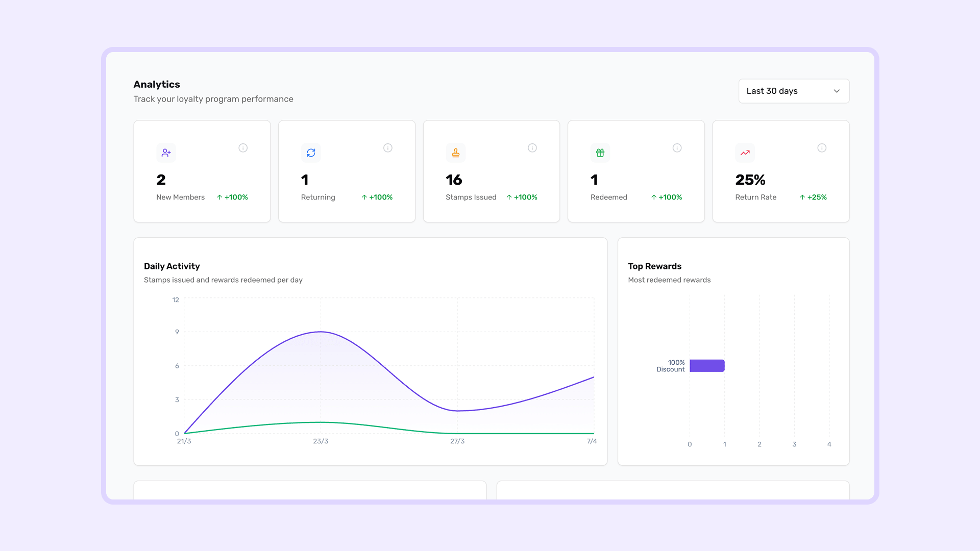Click the New Members value 2

click(161, 180)
